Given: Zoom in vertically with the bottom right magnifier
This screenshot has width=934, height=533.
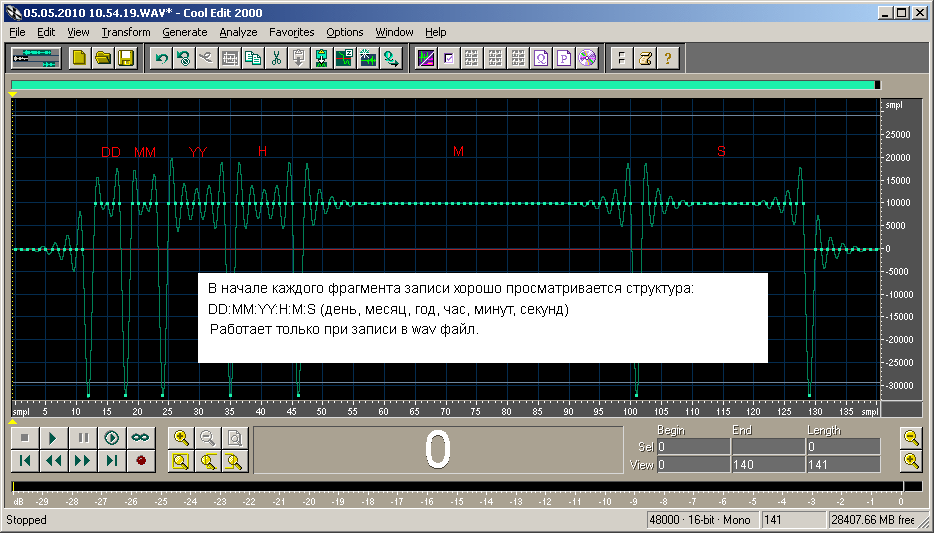Looking at the screenshot, I should [911, 460].
